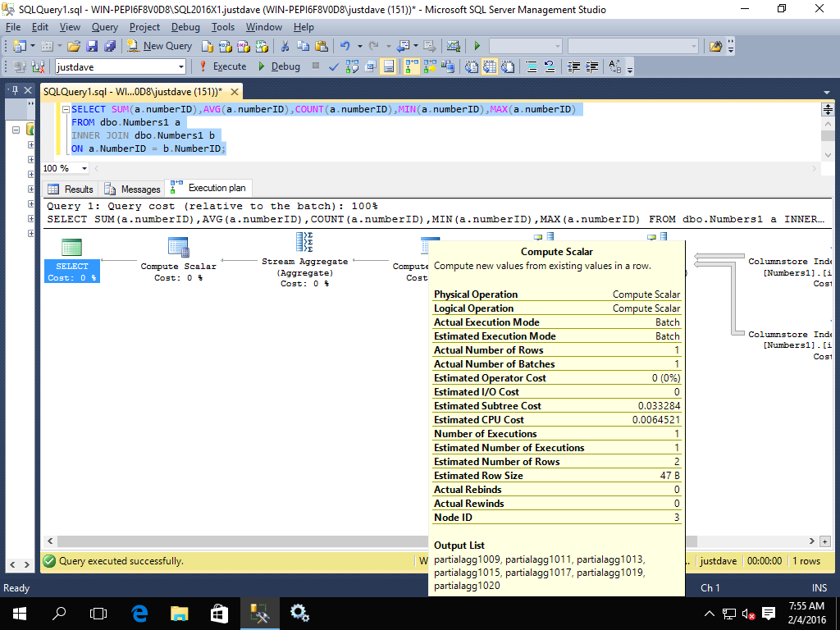Click the Undo arrow icon
The height and width of the screenshot is (630, 840).
pos(345,46)
